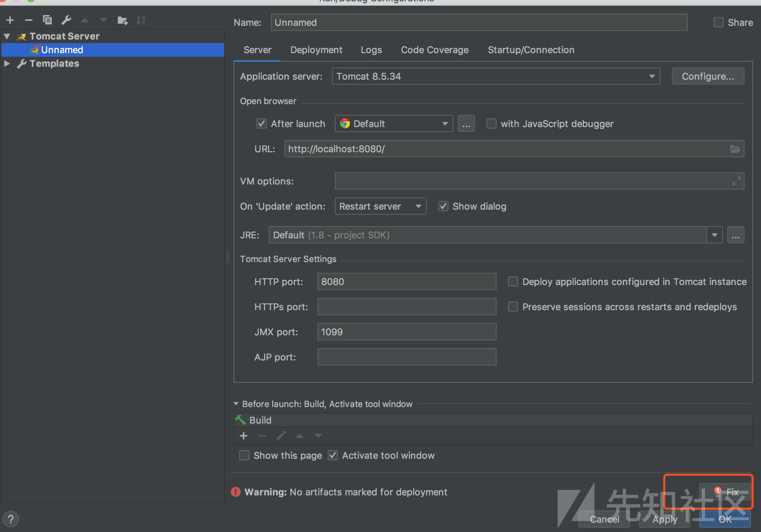This screenshot has height=532, width=761.
Task: Switch to the Deployment tab
Action: coord(316,50)
